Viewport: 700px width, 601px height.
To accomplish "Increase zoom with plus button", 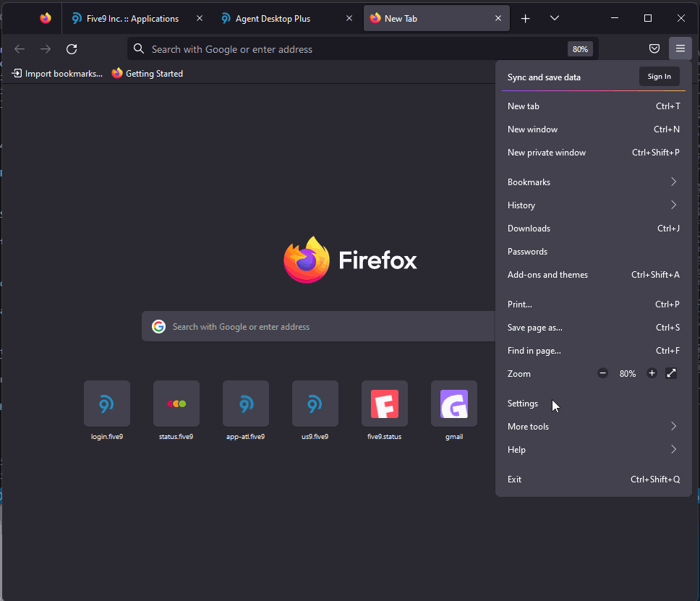I will [x=652, y=373].
